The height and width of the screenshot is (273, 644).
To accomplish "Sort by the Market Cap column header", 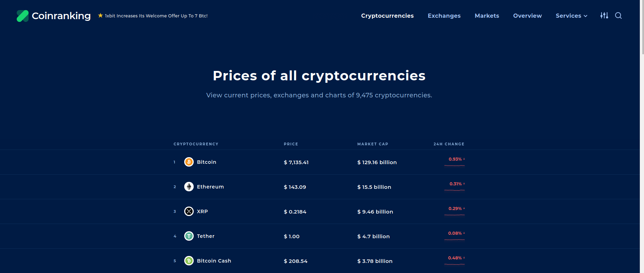I will tap(373, 144).
